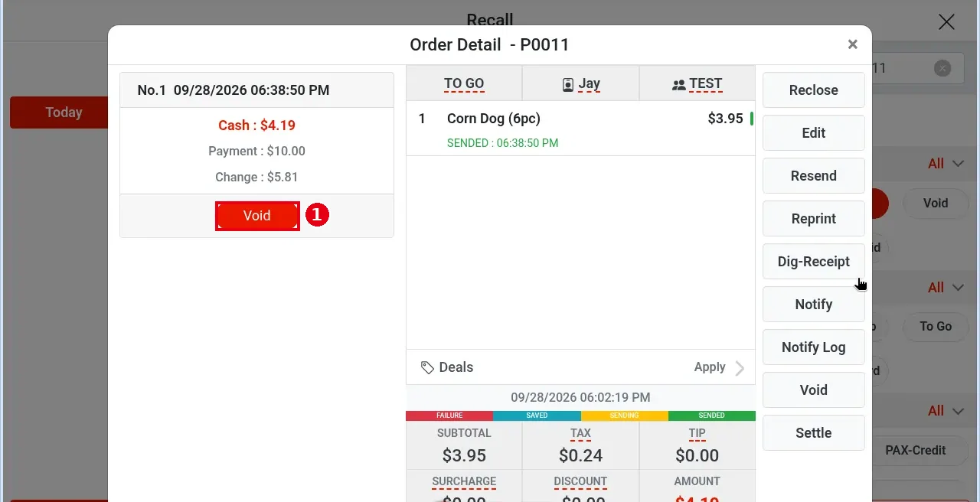Viewport: 980px width, 502px height.
Task: Click the TEST customer group icon
Action: (x=678, y=85)
